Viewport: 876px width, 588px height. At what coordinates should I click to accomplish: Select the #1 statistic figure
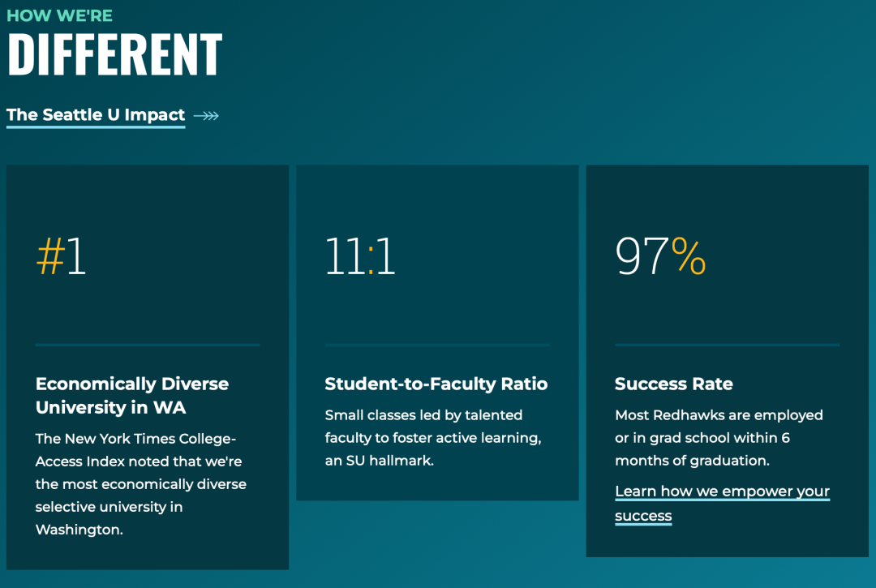61,256
